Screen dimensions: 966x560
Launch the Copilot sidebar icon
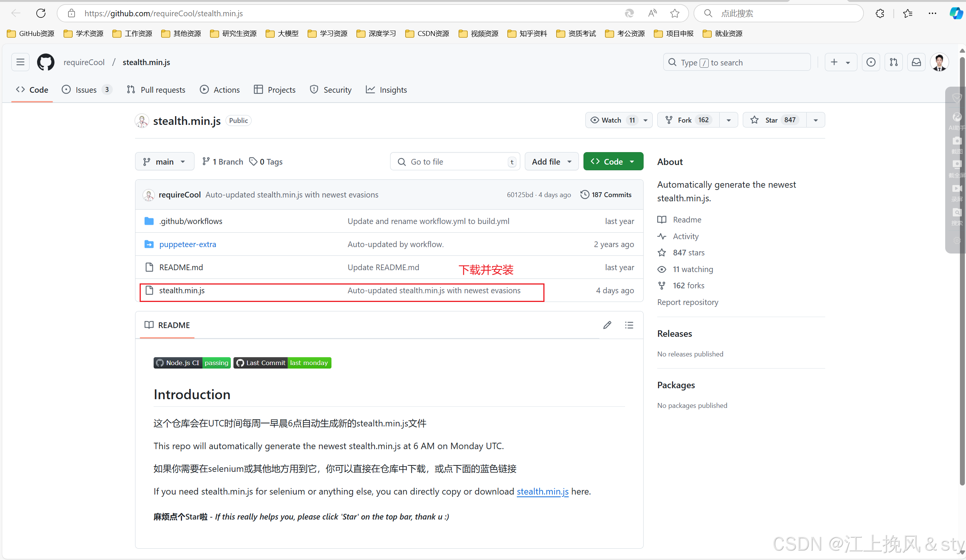(956, 13)
